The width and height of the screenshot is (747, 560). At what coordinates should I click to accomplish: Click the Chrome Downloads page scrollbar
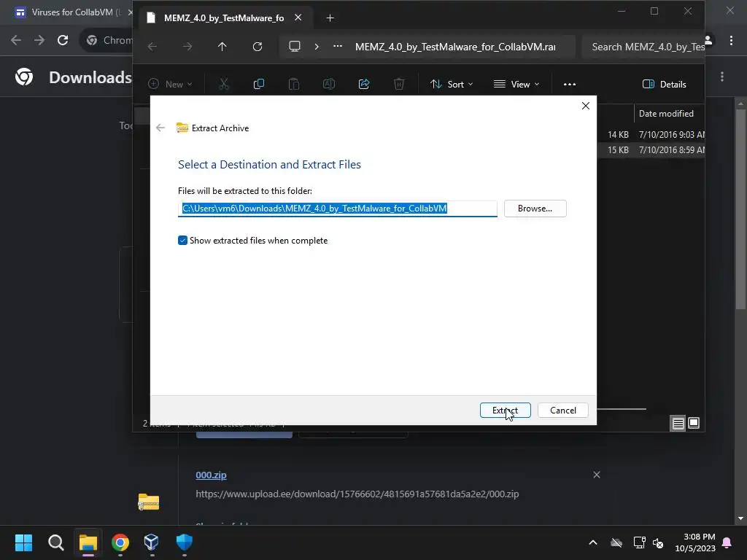point(740,208)
